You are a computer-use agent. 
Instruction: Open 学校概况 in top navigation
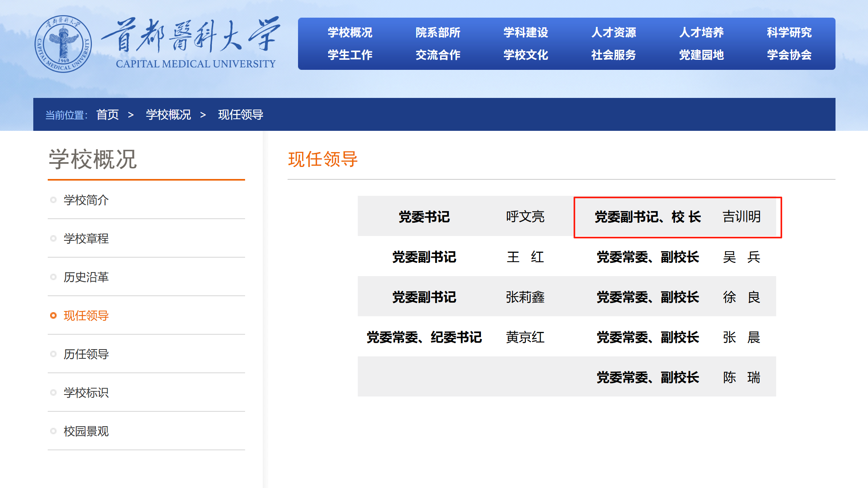350,33
